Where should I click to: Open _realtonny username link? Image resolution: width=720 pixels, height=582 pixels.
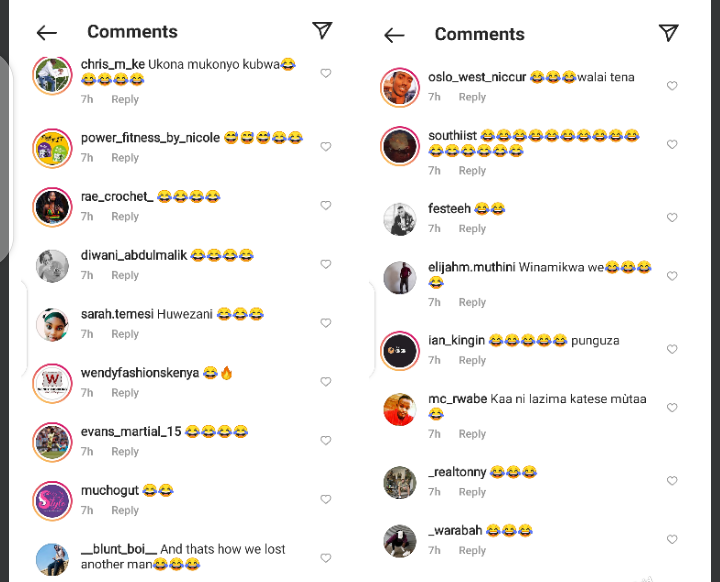457,472
